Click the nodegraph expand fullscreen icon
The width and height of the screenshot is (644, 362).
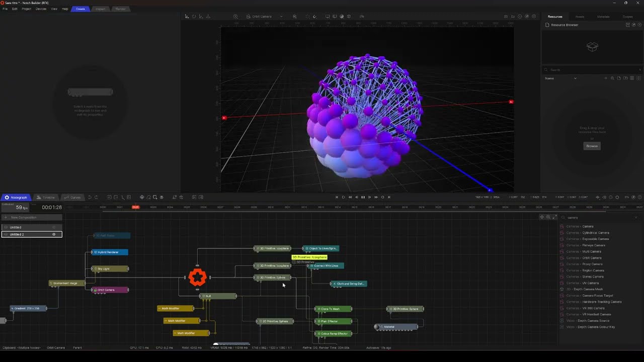click(554, 217)
